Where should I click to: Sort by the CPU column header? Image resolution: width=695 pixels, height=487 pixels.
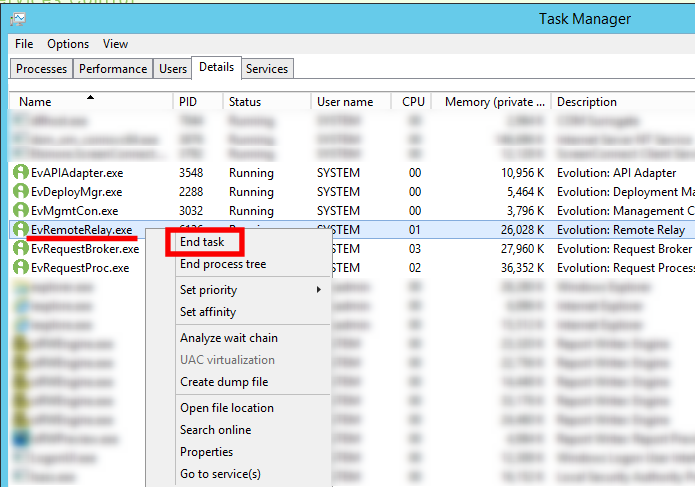pyautogui.click(x=411, y=101)
